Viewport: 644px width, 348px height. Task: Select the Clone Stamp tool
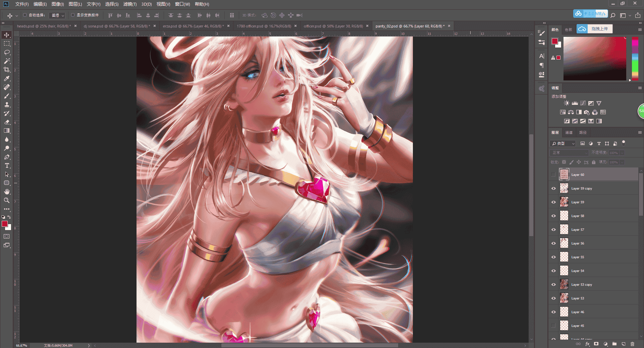7,105
